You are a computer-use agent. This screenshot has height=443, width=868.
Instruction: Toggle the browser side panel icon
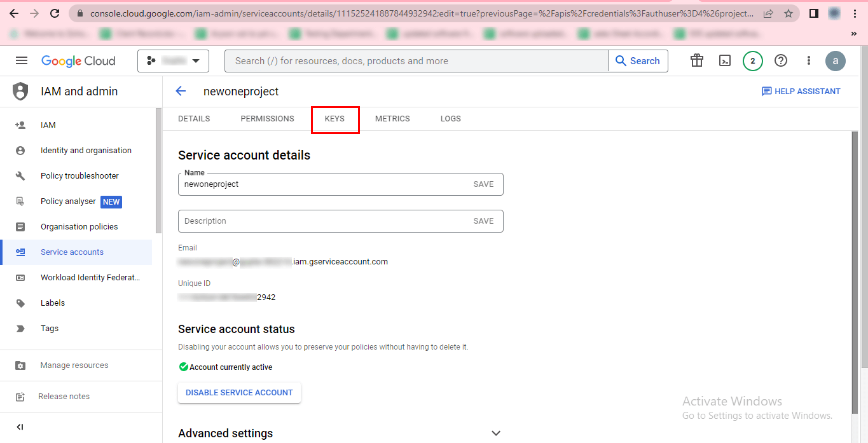(x=814, y=13)
